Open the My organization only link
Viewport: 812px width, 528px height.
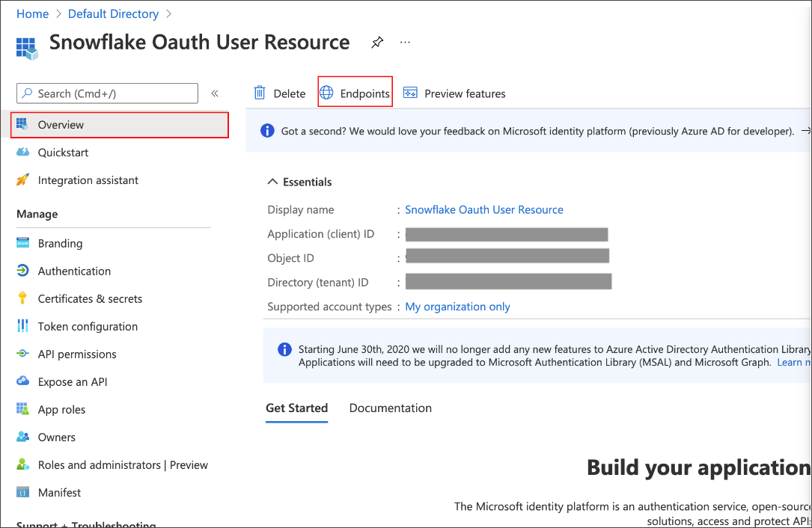457,306
